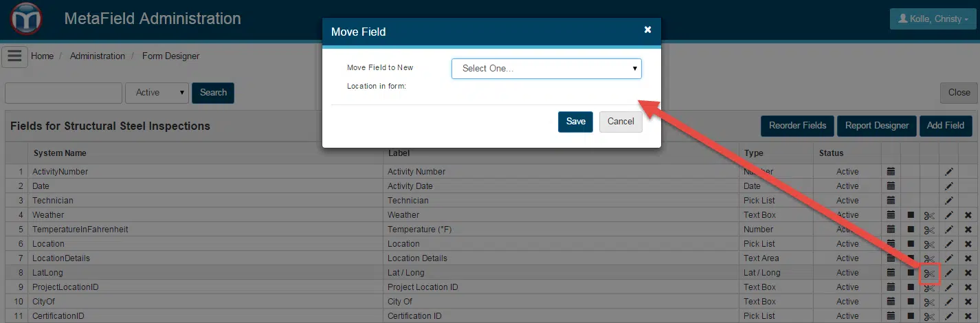Click the black square icon for Location row
Image resolution: width=980 pixels, height=323 pixels.
tap(911, 244)
